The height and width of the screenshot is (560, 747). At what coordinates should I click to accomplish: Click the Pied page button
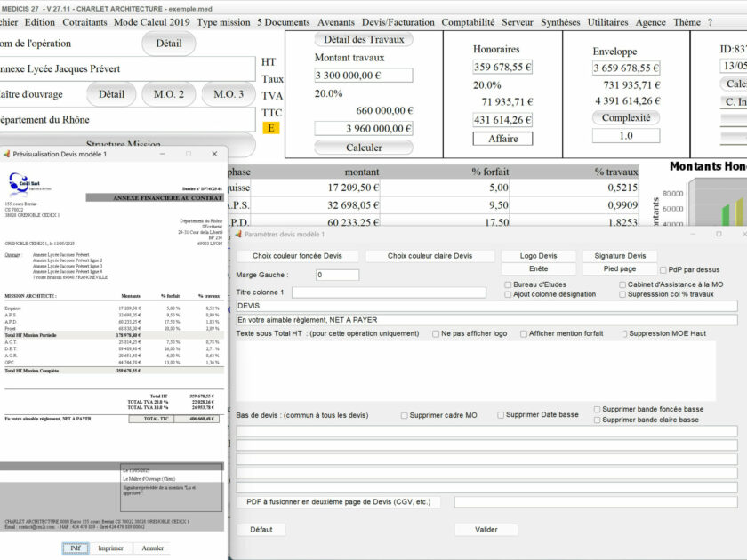(620, 268)
